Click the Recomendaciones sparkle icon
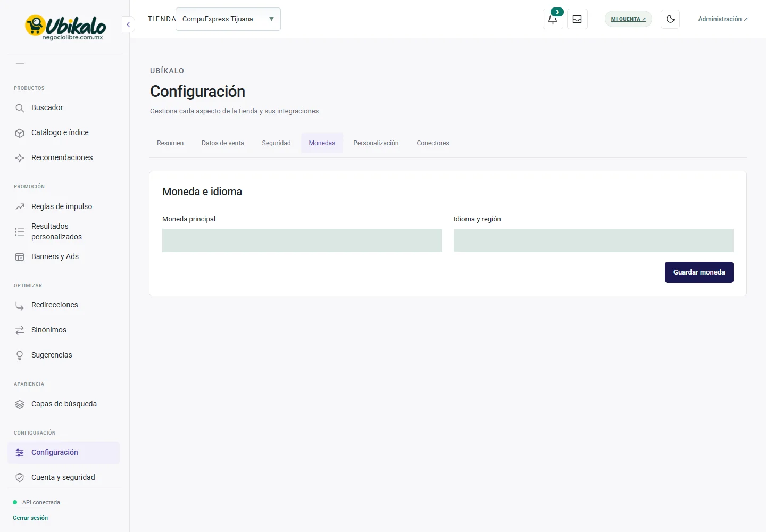The height and width of the screenshot is (532, 766). pyautogui.click(x=20, y=158)
